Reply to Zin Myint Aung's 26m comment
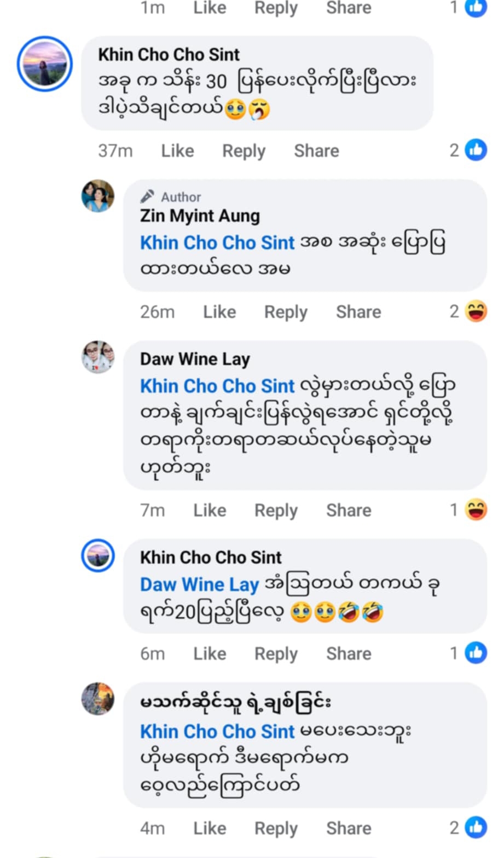The width and height of the screenshot is (504, 858). point(286,312)
